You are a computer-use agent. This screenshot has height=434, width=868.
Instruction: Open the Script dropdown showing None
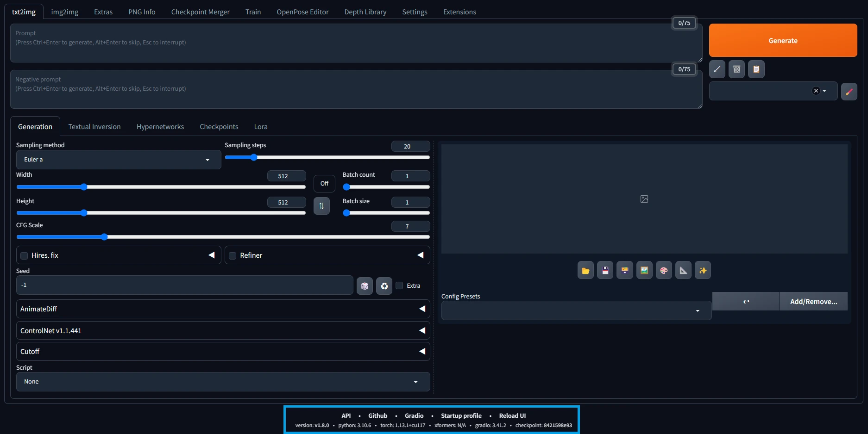pos(223,382)
